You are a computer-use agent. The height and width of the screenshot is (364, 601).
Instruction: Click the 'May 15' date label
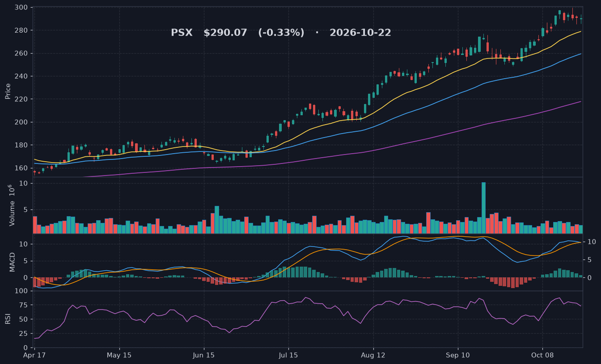click(x=119, y=356)
